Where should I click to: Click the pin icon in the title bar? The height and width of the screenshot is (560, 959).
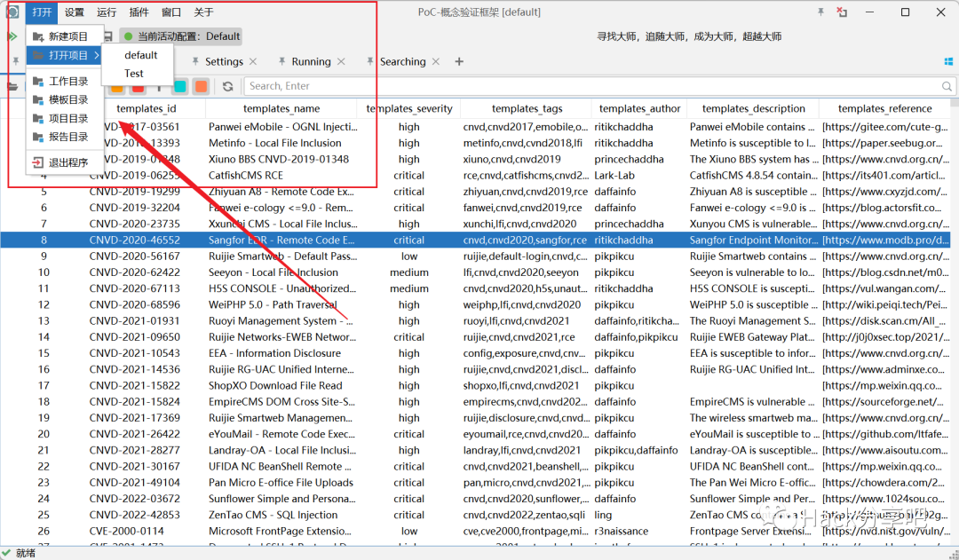tap(820, 12)
